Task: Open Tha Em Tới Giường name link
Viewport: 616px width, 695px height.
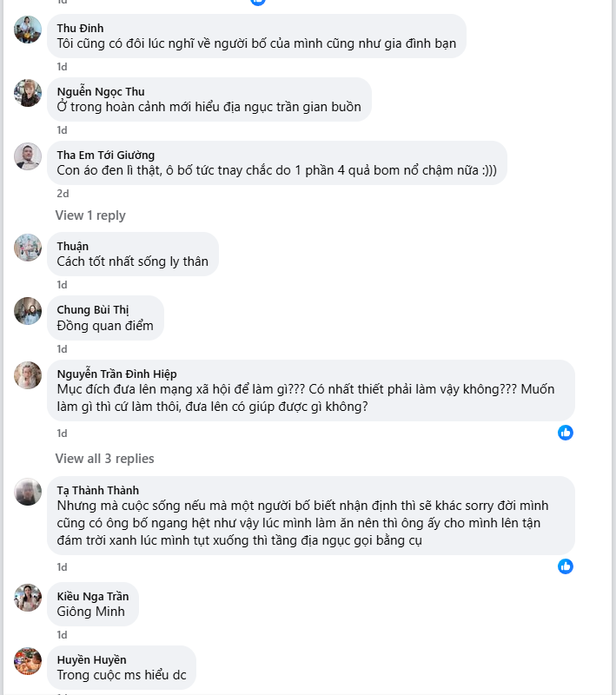Action: point(105,155)
